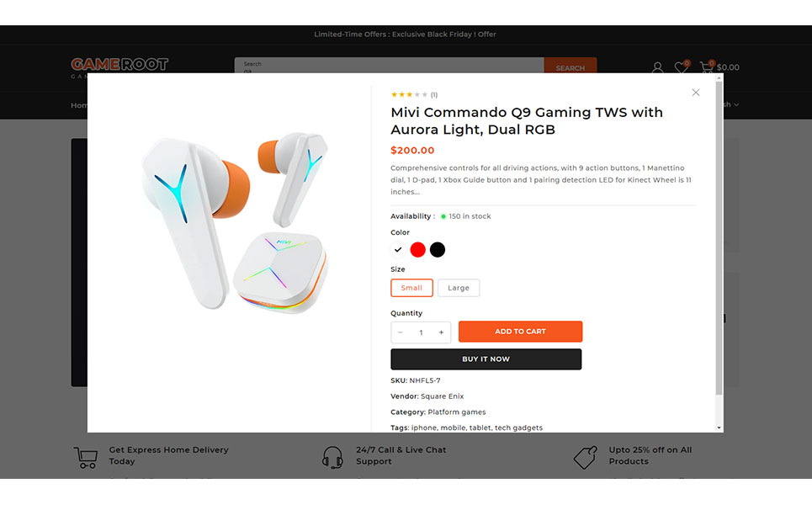812x505 pixels.
Task: Select the Small size option
Action: 411,288
